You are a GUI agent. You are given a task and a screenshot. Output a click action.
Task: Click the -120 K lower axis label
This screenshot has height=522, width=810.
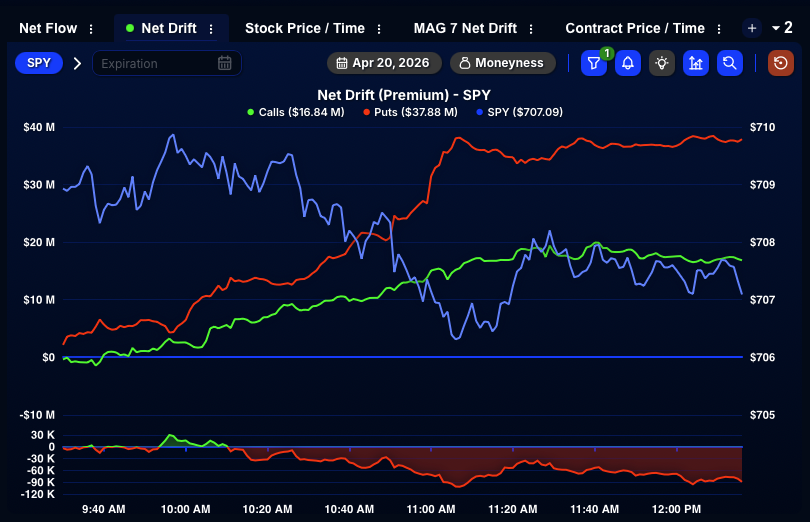coord(37,494)
